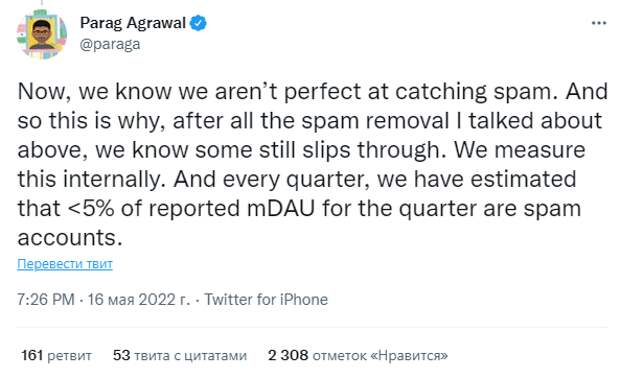Click the word accounts ending the tweet
The width and height of the screenshot is (620, 378).
coord(70,238)
